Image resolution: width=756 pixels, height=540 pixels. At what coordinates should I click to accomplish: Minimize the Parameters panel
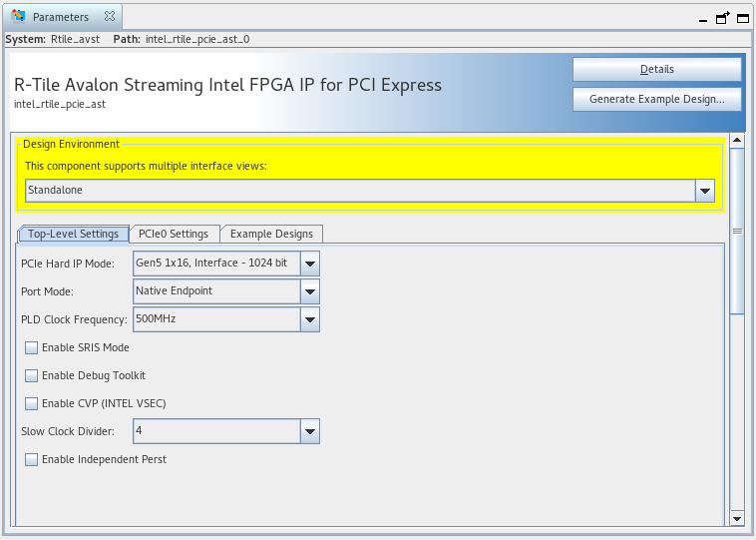click(x=704, y=18)
